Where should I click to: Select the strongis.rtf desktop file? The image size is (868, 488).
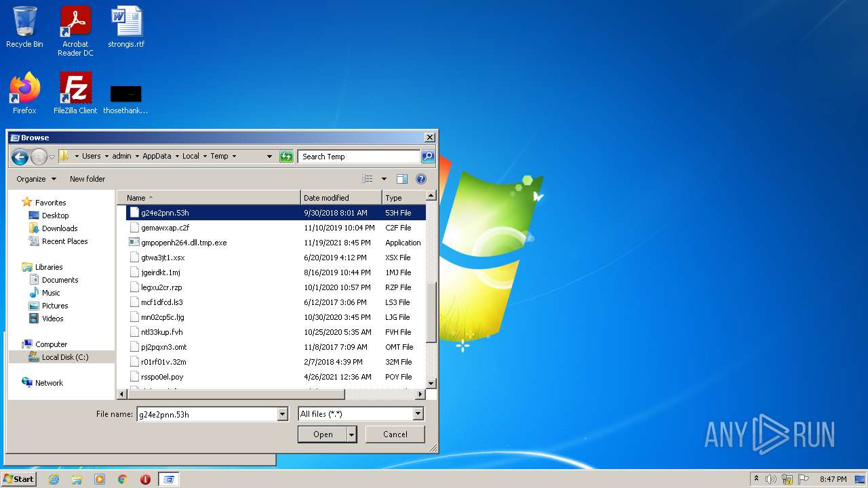click(x=126, y=27)
